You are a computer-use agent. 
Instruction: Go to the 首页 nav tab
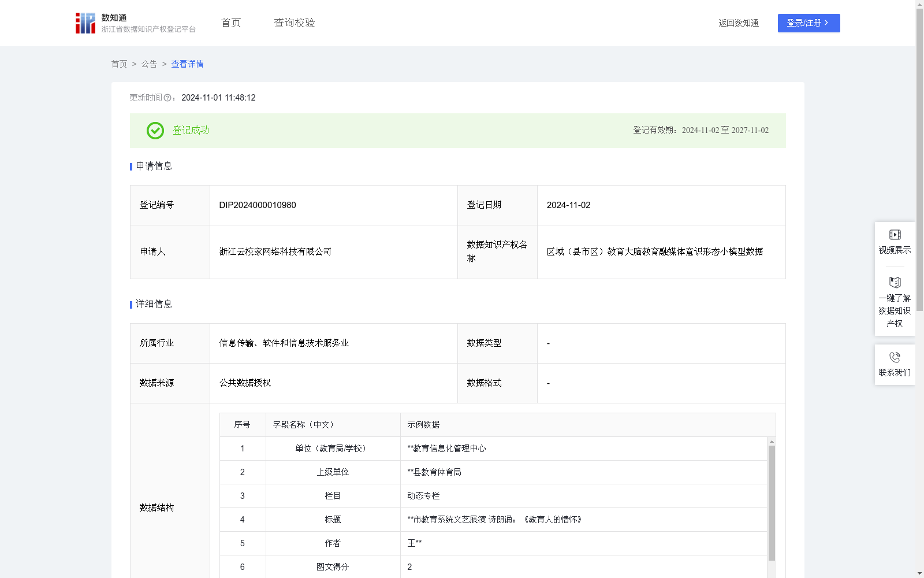click(x=231, y=23)
